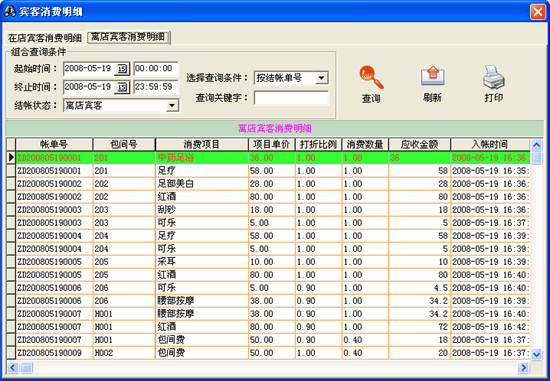Click the 入帐时间 column header
This screenshot has height=381, width=550.
pyautogui.click(x=490, y=144)
